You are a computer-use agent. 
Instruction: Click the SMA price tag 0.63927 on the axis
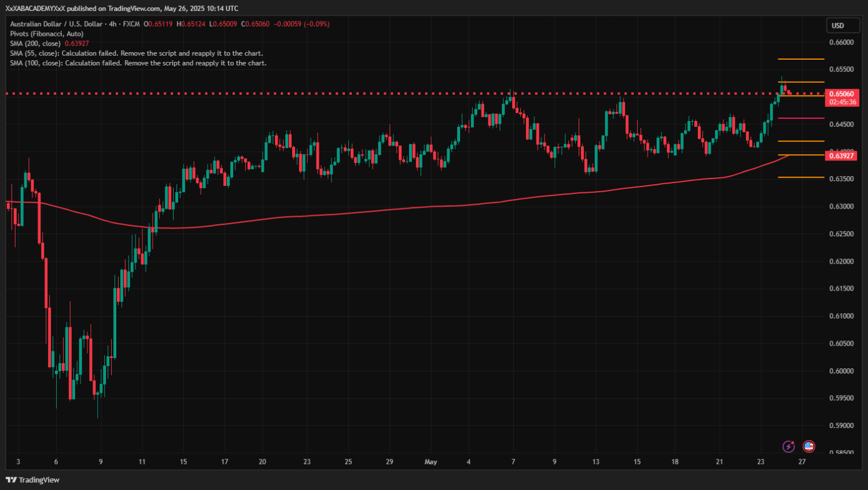coord(841,155)
